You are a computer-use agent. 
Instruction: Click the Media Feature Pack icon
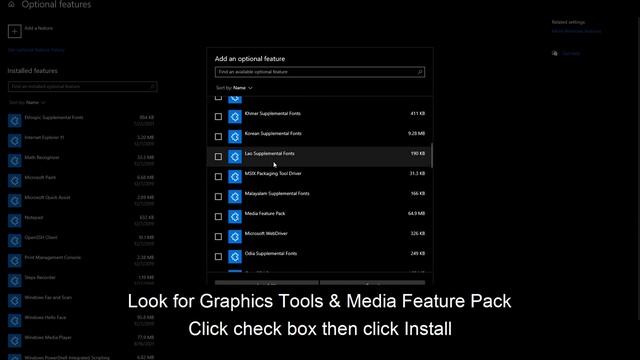[235, 217]
